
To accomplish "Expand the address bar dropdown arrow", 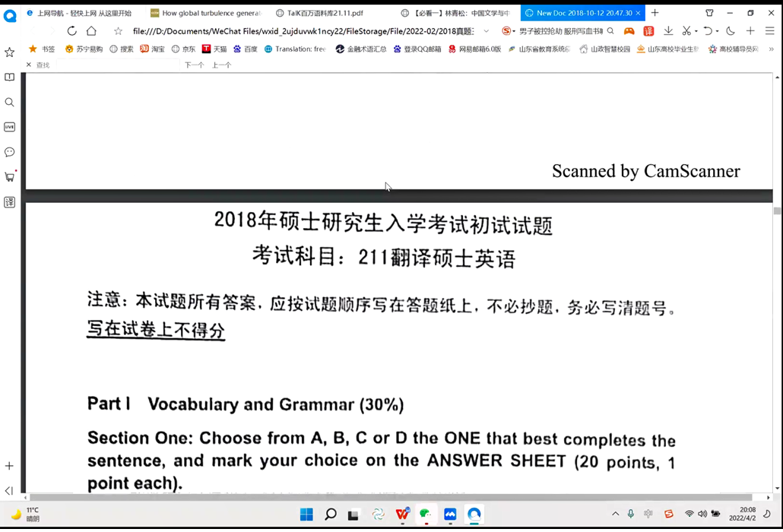I will (487, 31).
